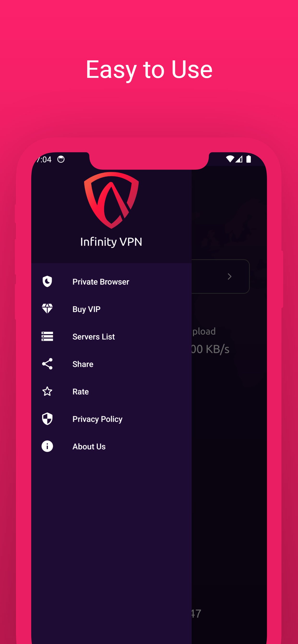Tap the Private Browser shield icon

click(x=47, y=282)
